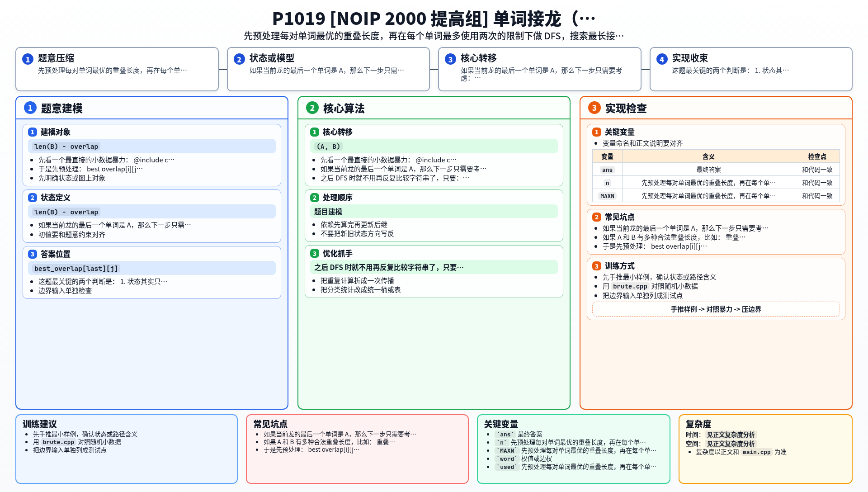Click the blue 1 badge next to 建模对象
868x492 pixels.
[x=33, y=132]
